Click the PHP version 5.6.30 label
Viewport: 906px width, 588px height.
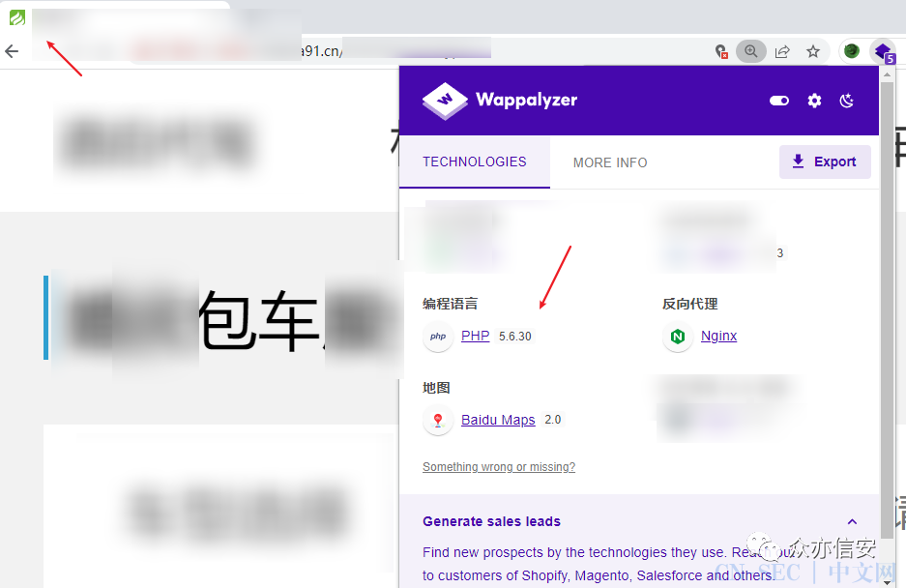tap(514, 337)
